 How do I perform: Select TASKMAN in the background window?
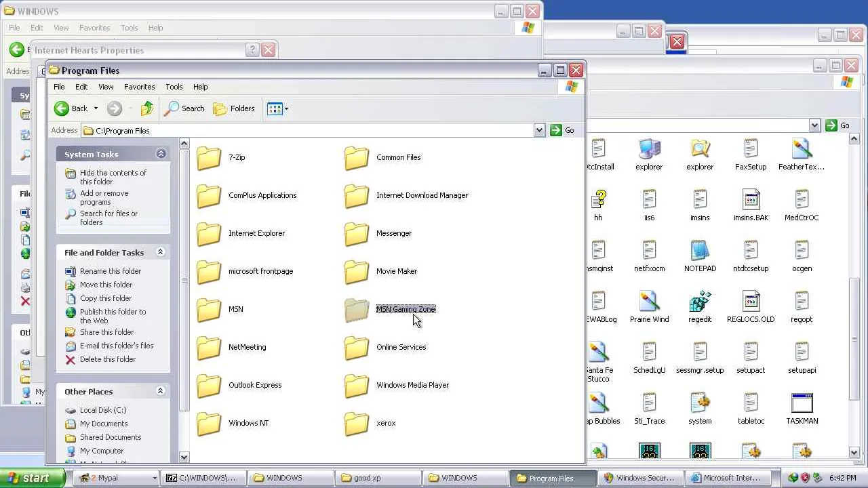click(802, 408)
